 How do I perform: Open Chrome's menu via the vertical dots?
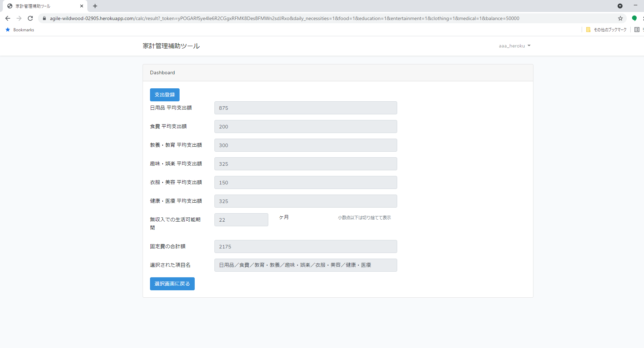[642, 18]
